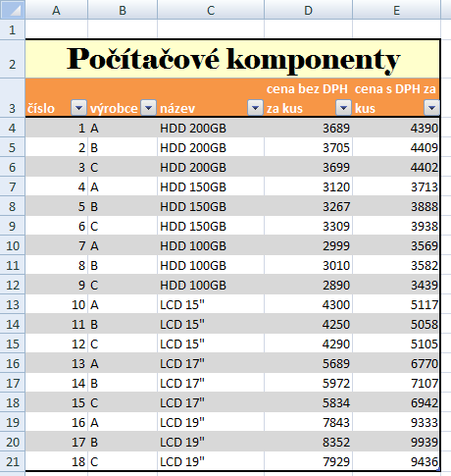Select the cell with value 3010
Screen dimensions: 451x476
coord(308,265)
